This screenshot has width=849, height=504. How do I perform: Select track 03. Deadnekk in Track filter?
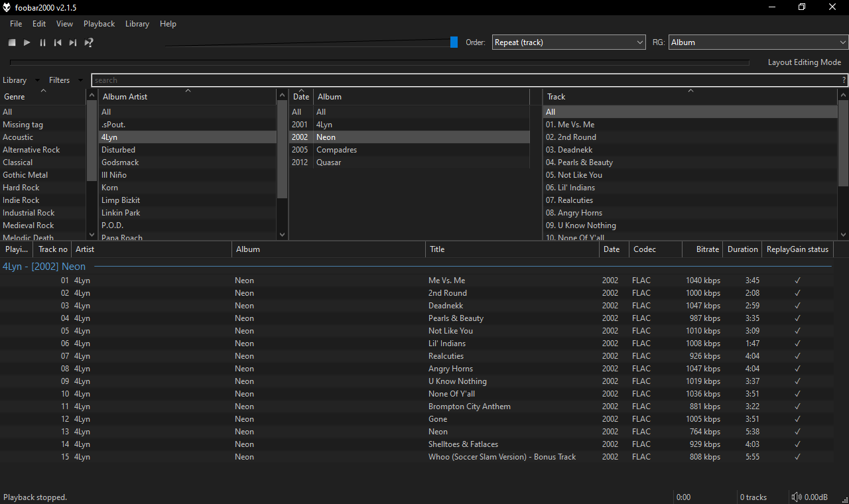[690, 150]
